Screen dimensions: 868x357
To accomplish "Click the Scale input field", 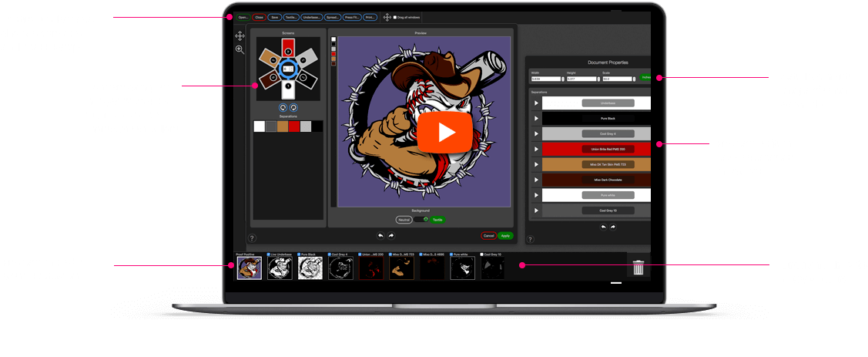I will pos(617,79).
